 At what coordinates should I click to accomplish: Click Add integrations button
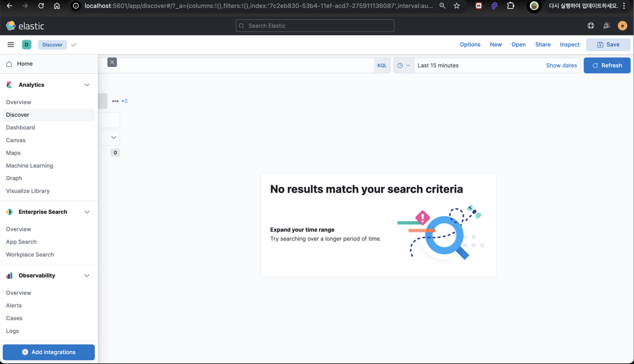click(x=49, y=352)
